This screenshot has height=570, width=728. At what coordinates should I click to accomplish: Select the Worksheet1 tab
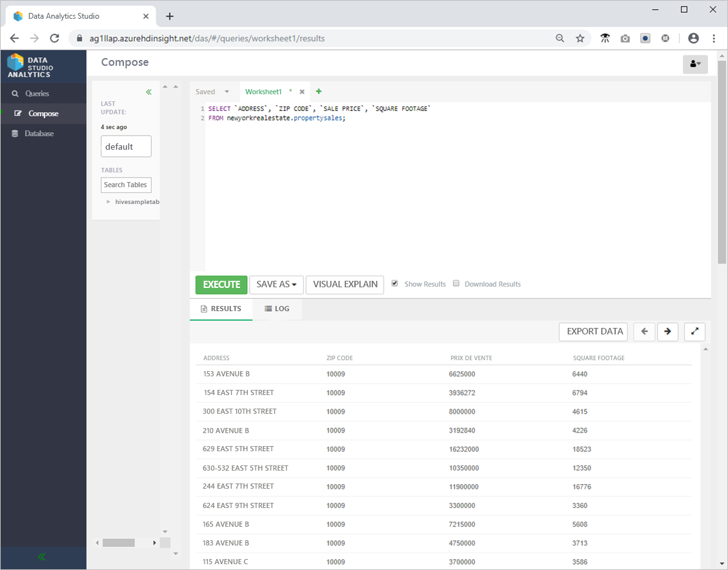[264, 91]
